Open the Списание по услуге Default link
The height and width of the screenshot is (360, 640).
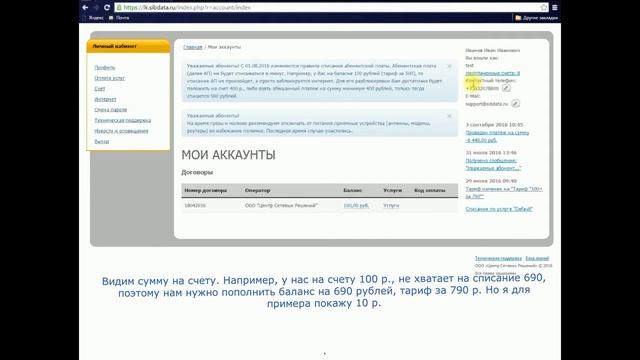tap(499, 209)
